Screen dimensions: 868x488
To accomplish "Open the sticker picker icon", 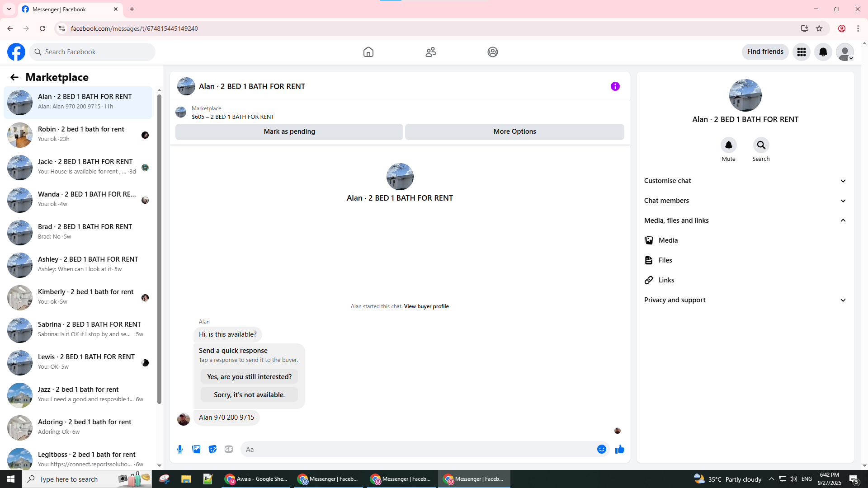I will coord(212,449).
